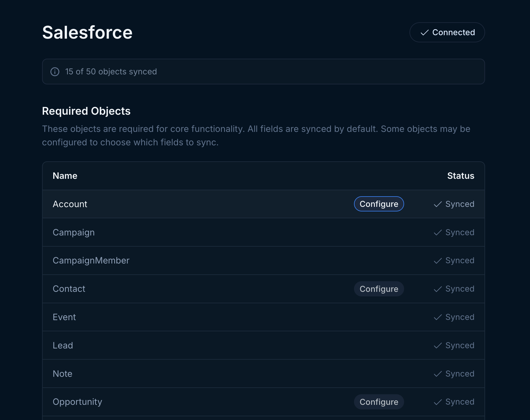
Task: Toggle the Connected status for Salesforce
Action: [447, 32]
